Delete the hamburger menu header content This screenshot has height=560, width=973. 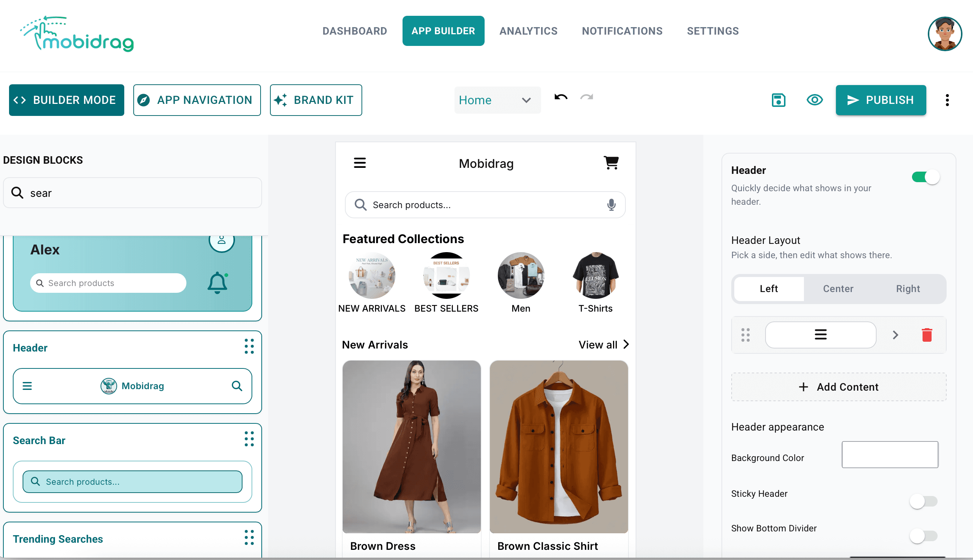pyautogui.click(x=926, y=335)
